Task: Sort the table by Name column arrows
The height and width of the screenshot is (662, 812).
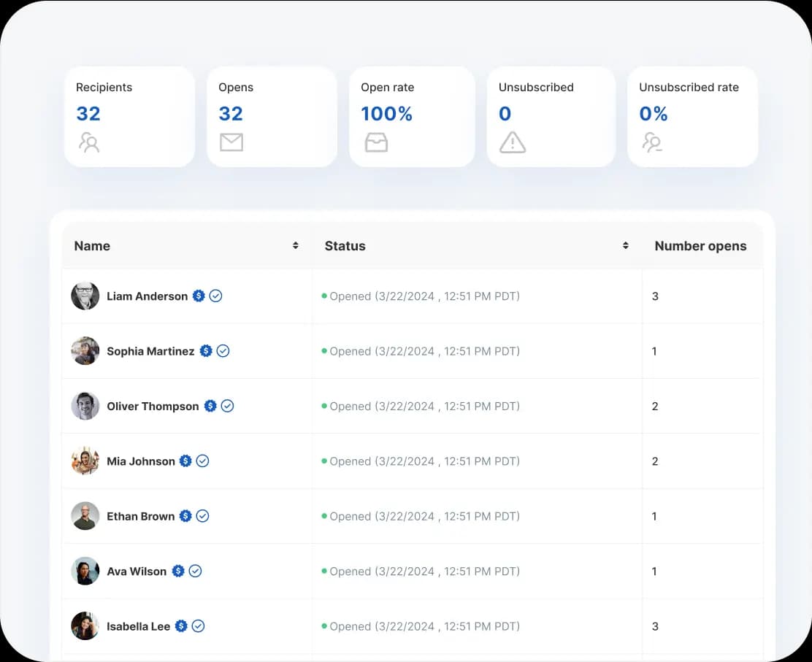Action: pyautogui.click(x=295, y=246)
